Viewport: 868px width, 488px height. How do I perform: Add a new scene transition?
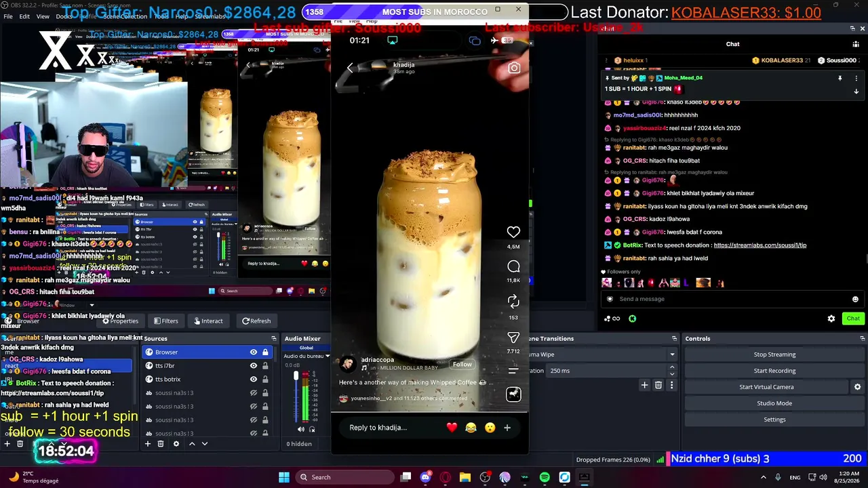point(644,385)
